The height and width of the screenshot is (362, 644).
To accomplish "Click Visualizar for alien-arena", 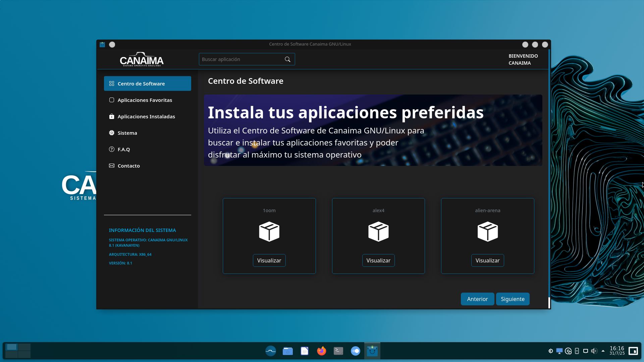I will [x=487, y=260].
